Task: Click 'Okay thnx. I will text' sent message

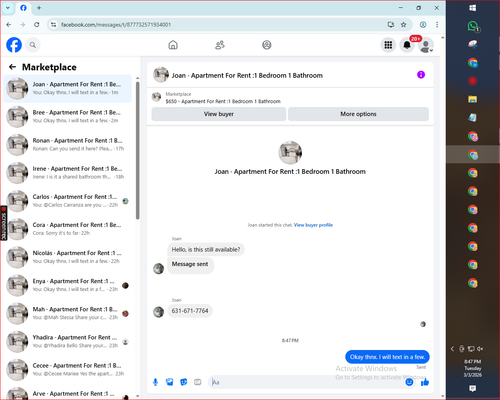Action: [x=387, y=357]
